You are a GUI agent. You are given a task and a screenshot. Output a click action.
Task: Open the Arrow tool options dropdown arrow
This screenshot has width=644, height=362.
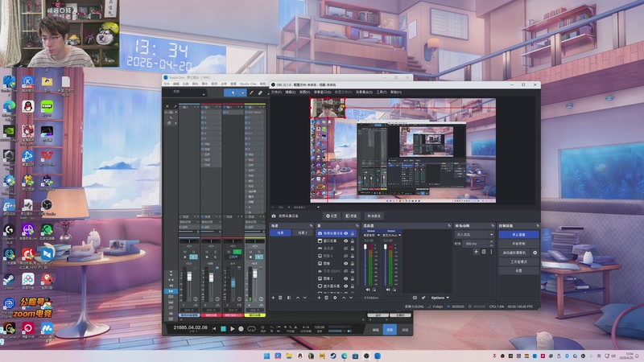pos(242,93)
